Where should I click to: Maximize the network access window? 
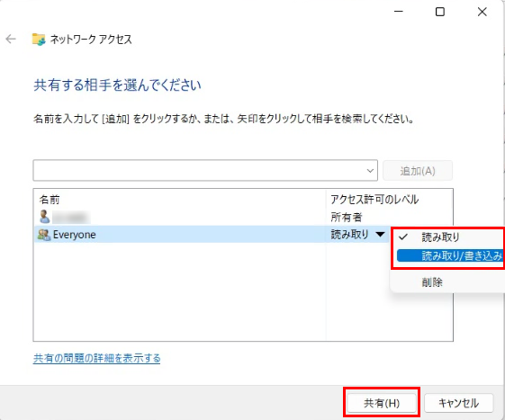pos(440,12)
